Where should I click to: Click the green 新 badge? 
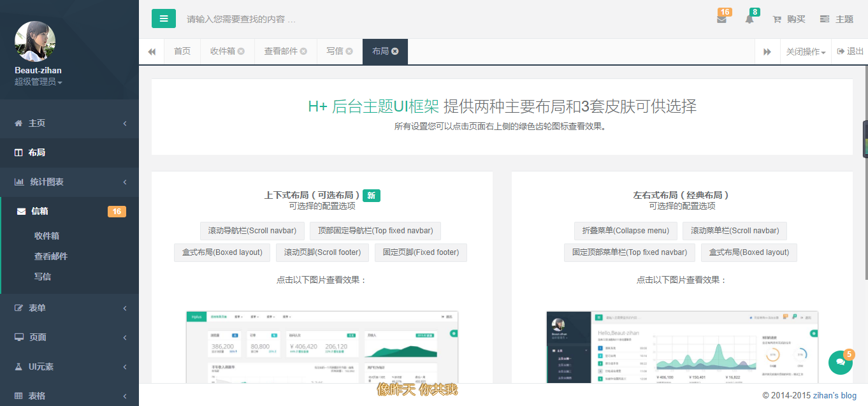[371, 196]
